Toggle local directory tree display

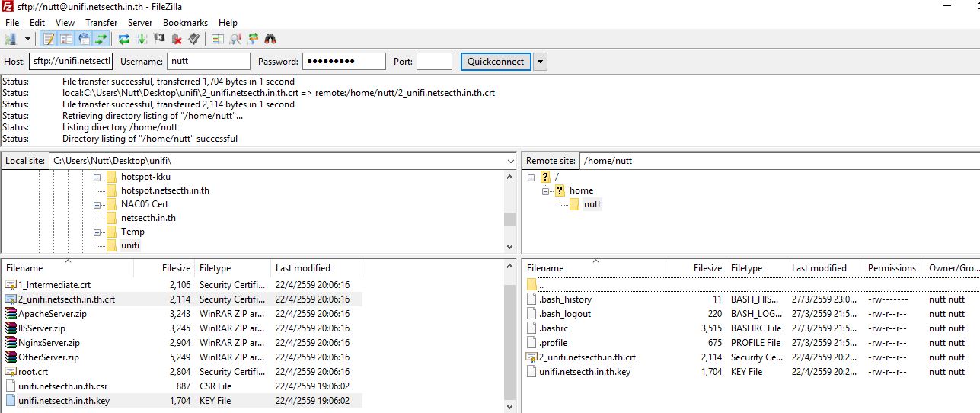click(x=66, y=38)
